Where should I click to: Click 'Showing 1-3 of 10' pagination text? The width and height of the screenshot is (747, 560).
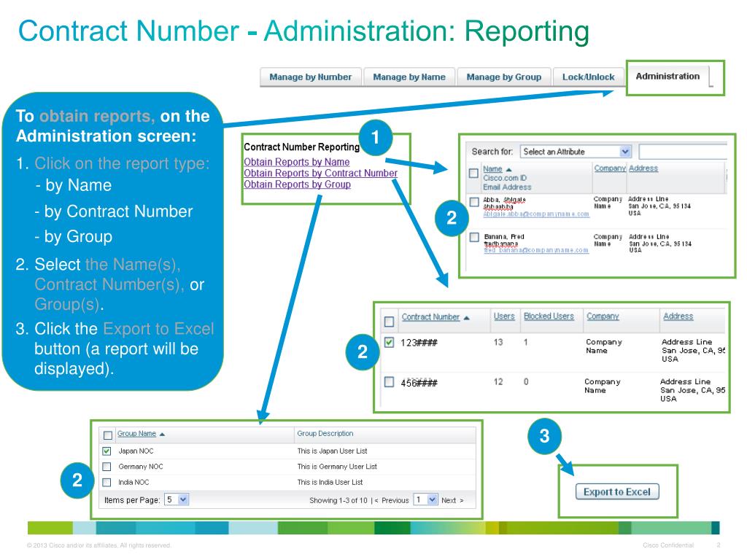[338, 500]
